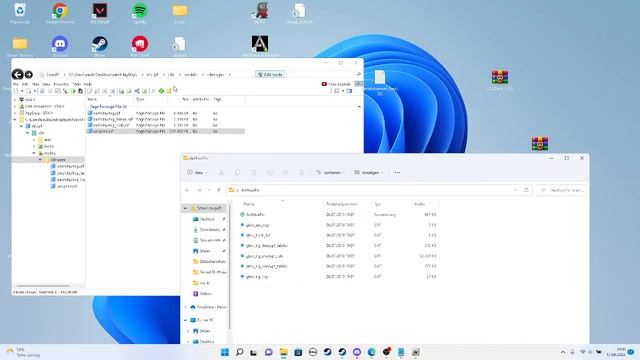Click the Share icon in Explorer's toolbar
This screenshot has height=360, width=640.
285,173
